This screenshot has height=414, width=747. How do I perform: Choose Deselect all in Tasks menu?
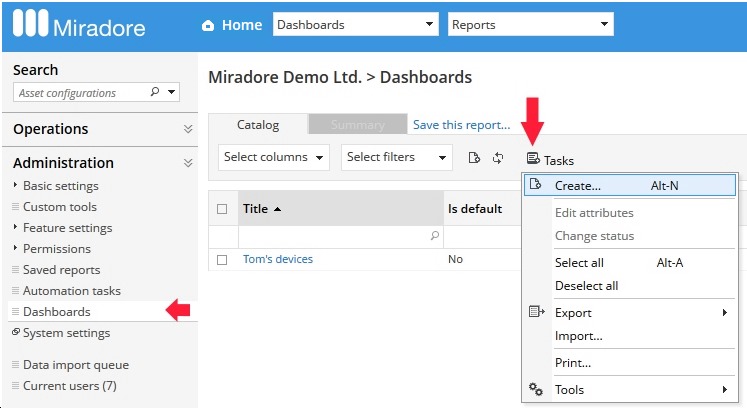click(x=586, y=286)
